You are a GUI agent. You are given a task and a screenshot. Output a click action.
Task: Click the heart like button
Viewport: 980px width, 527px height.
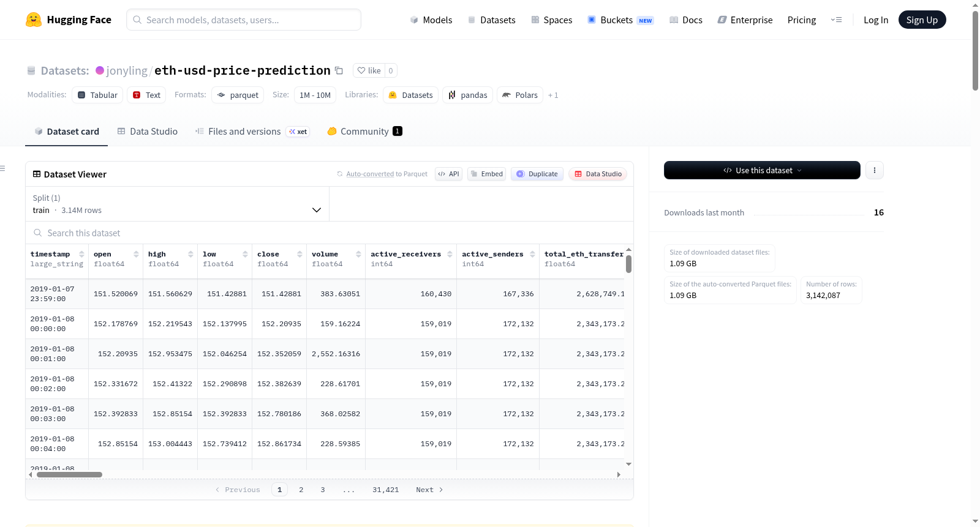[x=369, y=70]
